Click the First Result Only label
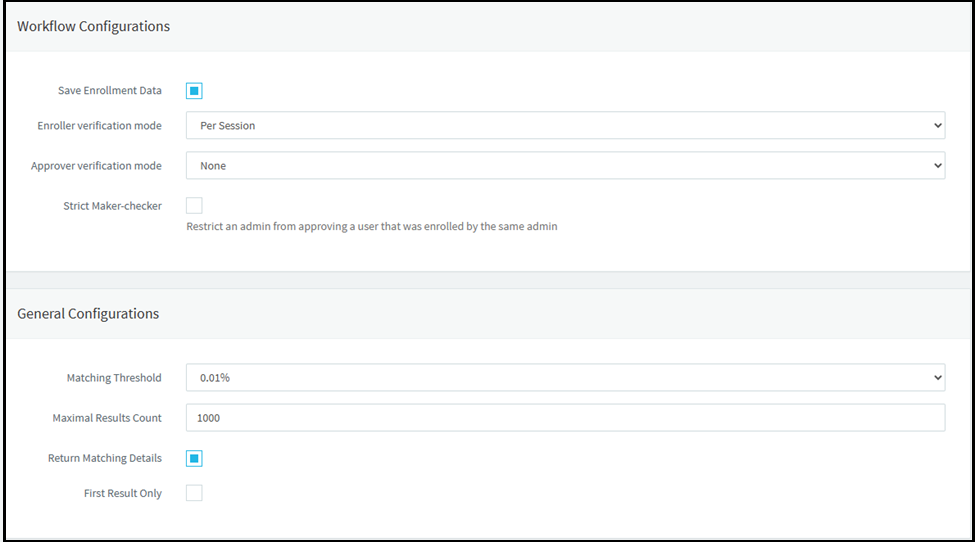 click(x=122, y=493)
